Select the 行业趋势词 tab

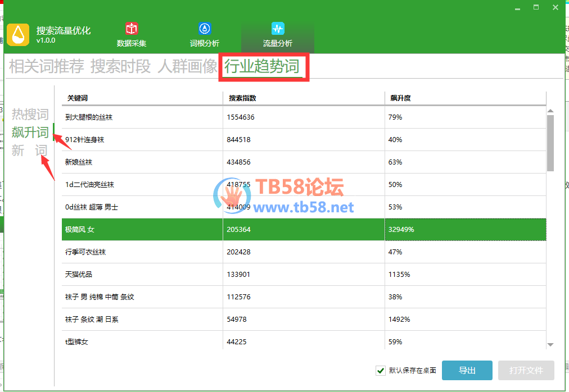tap(261, 66)
